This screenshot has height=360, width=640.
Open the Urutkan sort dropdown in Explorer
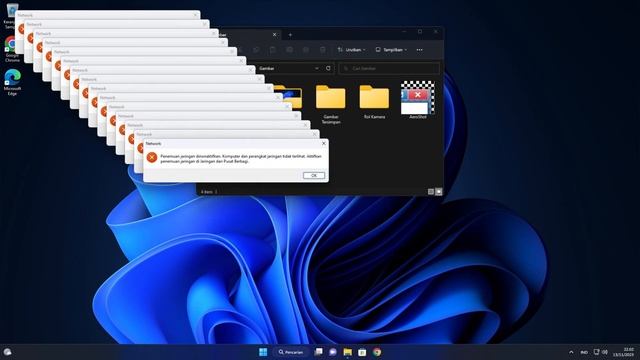click(351, 50)
